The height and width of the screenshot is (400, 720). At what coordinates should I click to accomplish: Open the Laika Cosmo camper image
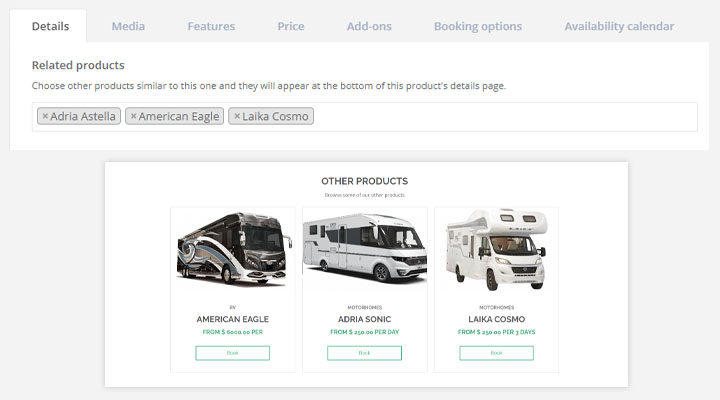pos(496,249)
